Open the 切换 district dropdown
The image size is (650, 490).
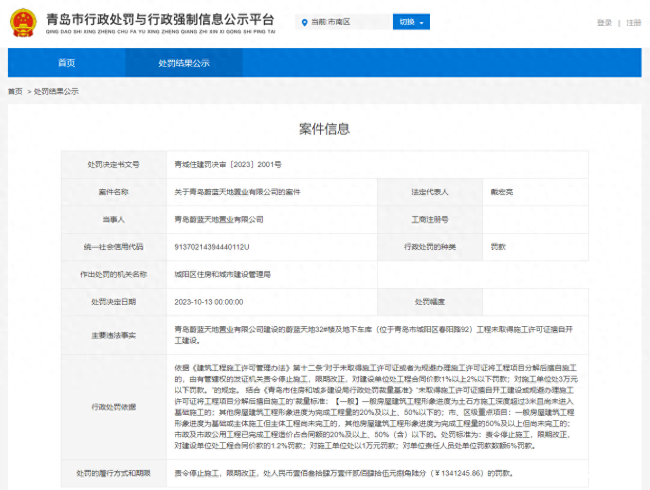click(411, 22)
